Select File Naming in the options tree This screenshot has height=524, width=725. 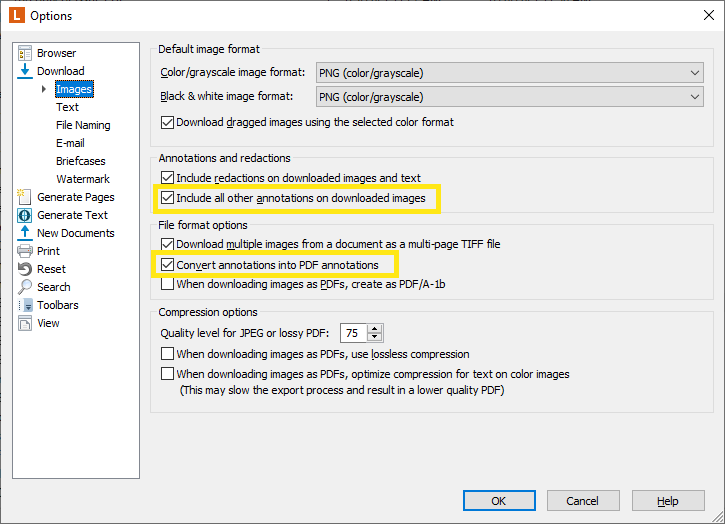[x=83, y=125]
